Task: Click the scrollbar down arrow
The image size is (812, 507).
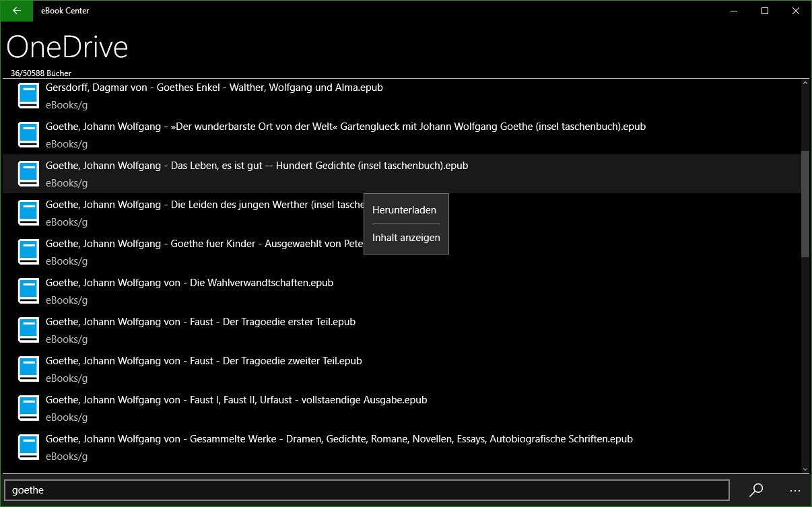Action: click(x=805, y=469)
